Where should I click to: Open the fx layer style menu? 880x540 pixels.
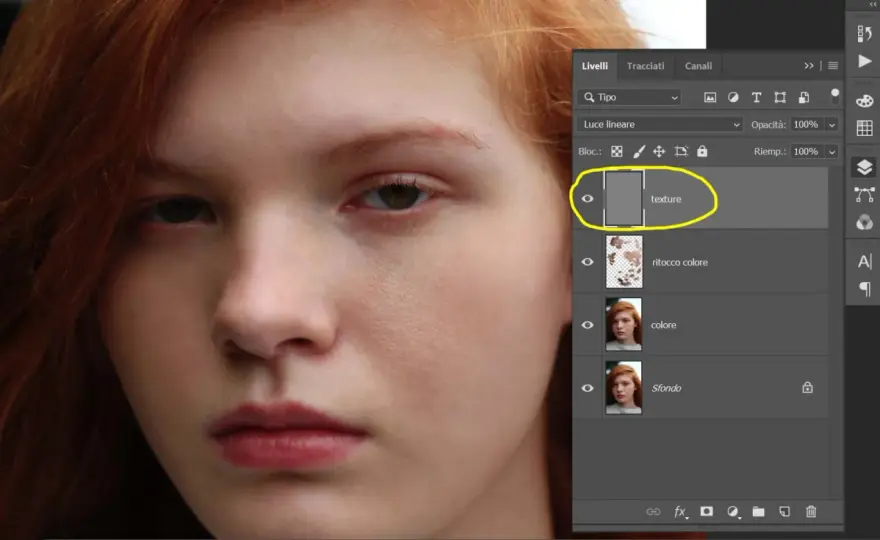(680, 512)
